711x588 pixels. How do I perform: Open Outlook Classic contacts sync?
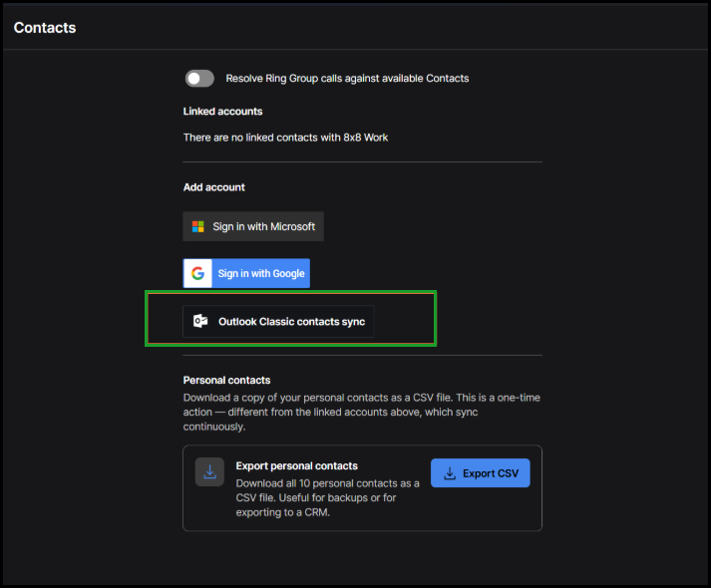(278, 322)
